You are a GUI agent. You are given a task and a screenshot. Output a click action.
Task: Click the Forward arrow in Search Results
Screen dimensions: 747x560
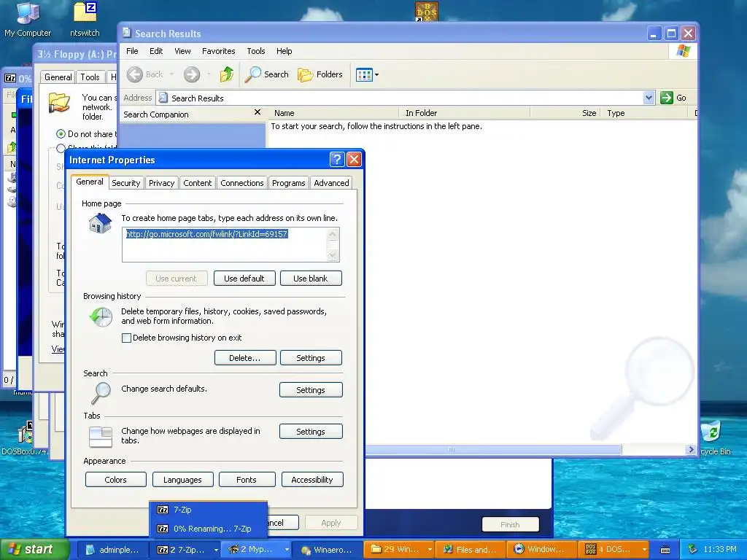pyautogui.click(x=192, y=74)
